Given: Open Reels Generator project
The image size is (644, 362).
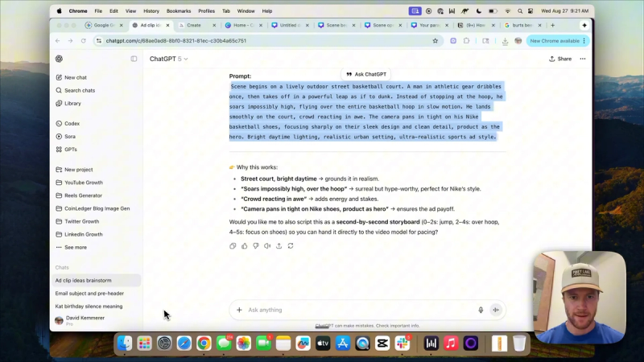Looking at the screenshot, I should (79, 195).
